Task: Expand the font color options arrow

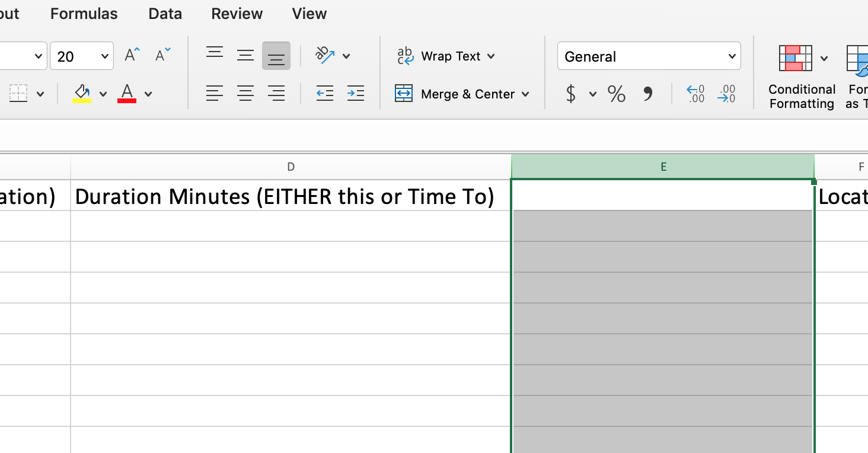Action: tap(148, 94)
